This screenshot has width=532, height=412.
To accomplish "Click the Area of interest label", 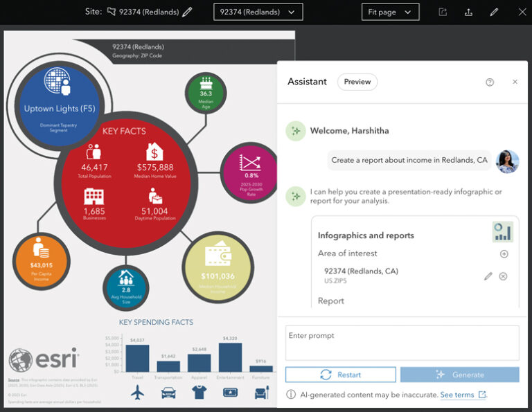I will click(x=348, y=253).
